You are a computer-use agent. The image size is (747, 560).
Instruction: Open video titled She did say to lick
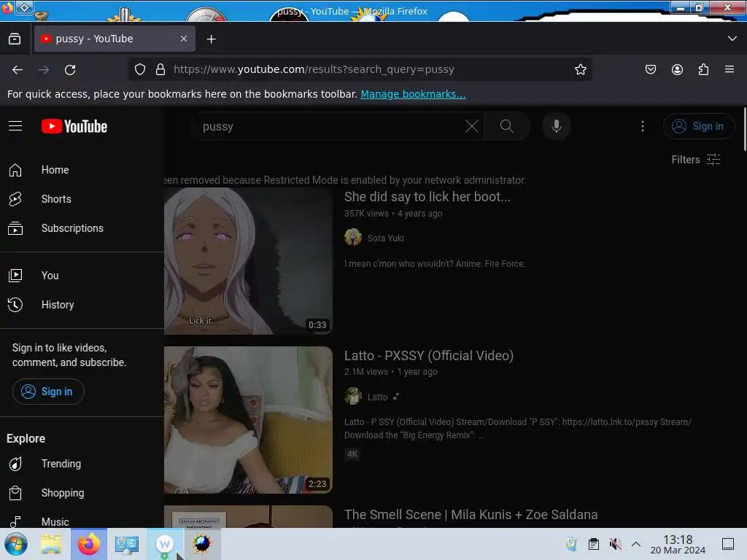(x=427, y=197)
